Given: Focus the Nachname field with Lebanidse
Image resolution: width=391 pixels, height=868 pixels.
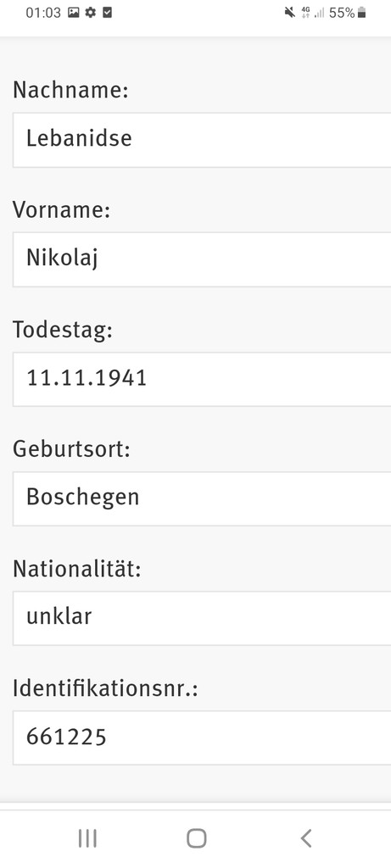Looking at the screenshot, I should [202, 140].
